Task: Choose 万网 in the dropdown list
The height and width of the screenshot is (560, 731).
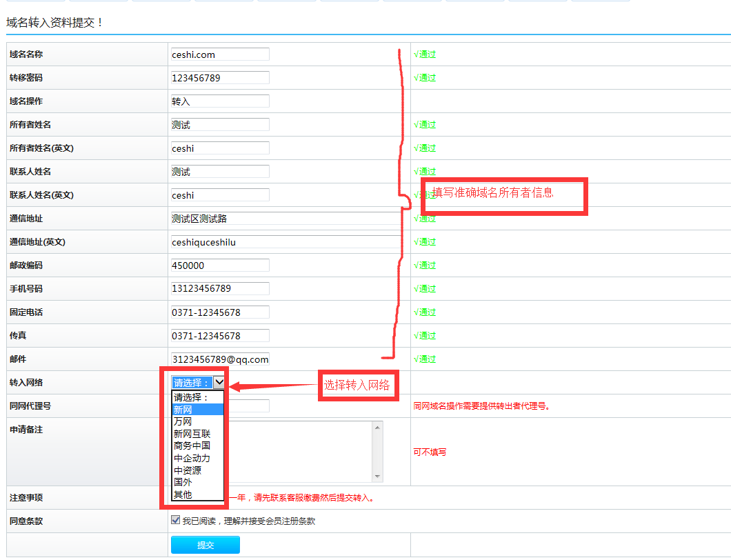Action: 197,422
